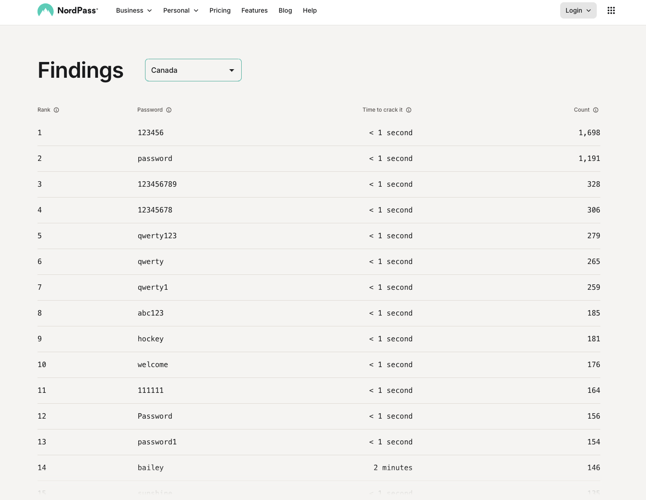Select the password row for 123456

click(x=151, y=133)
